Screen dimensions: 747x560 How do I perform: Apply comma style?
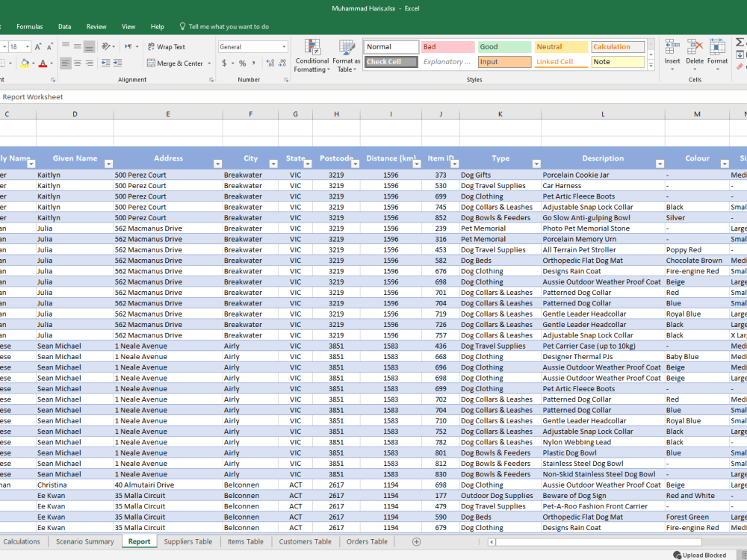coord(254,63)
